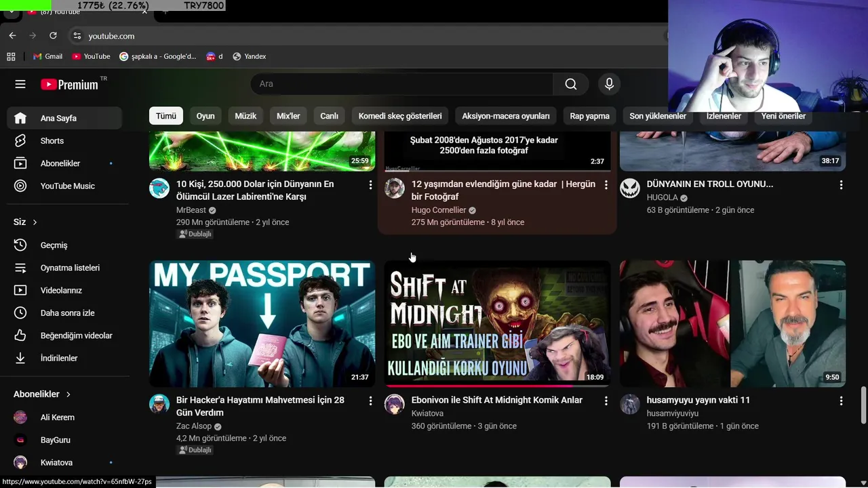Select the Tümü filter chip

click(166, 116)
